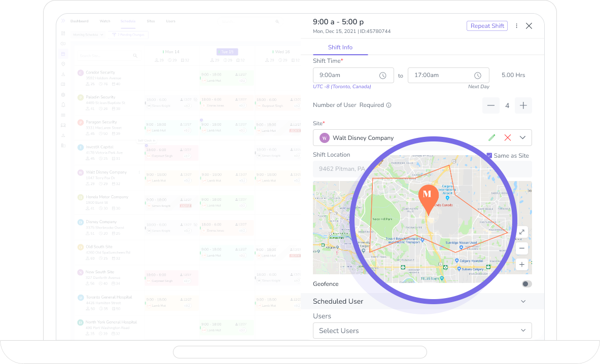This screenshot has width=600, height=364.
Task: Open the Site dropdown chevron
Action: [x=523, y=138]
